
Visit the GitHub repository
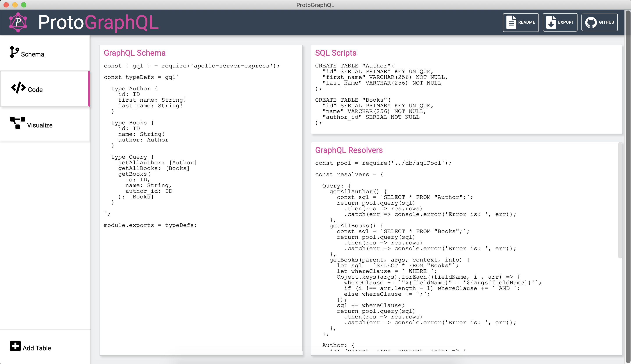(x=599, y=22)
